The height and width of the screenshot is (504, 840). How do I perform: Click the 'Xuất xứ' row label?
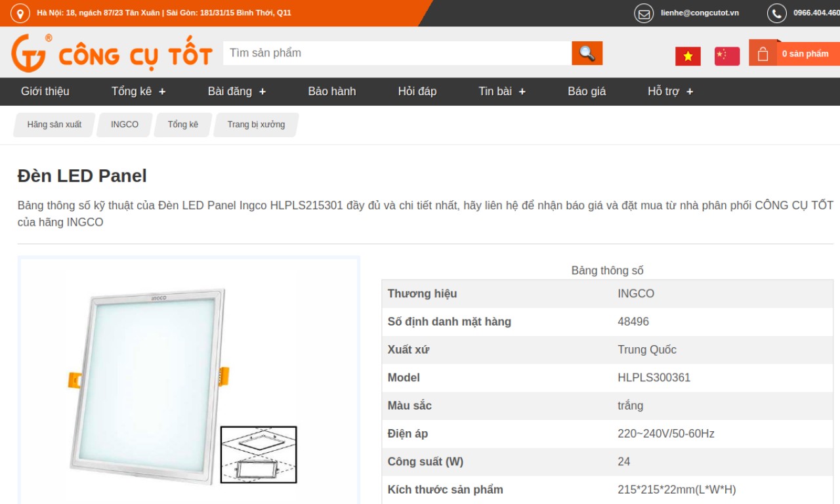coord(408,350)
